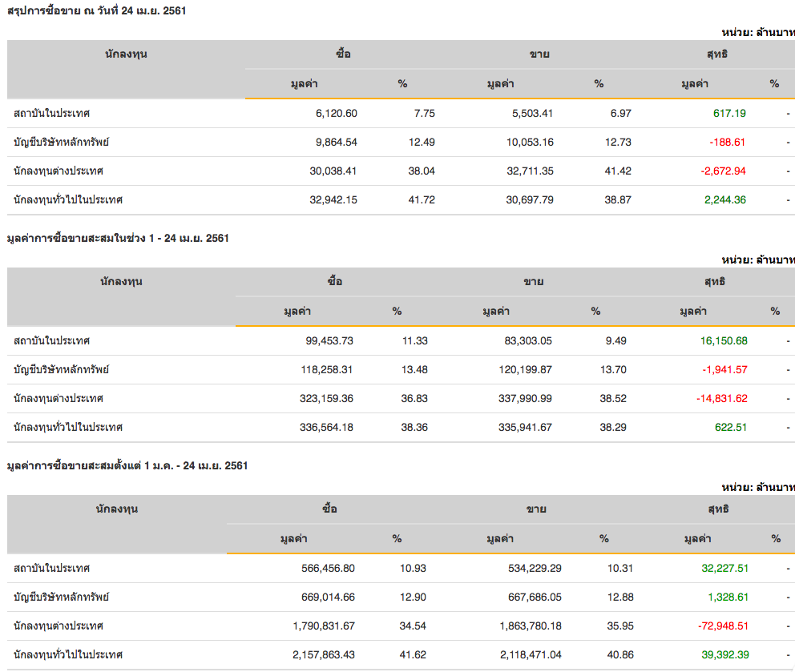Select sell value 5,503.41
The image size is (795, 672).
pyautogui.click(x=532, y=114)
